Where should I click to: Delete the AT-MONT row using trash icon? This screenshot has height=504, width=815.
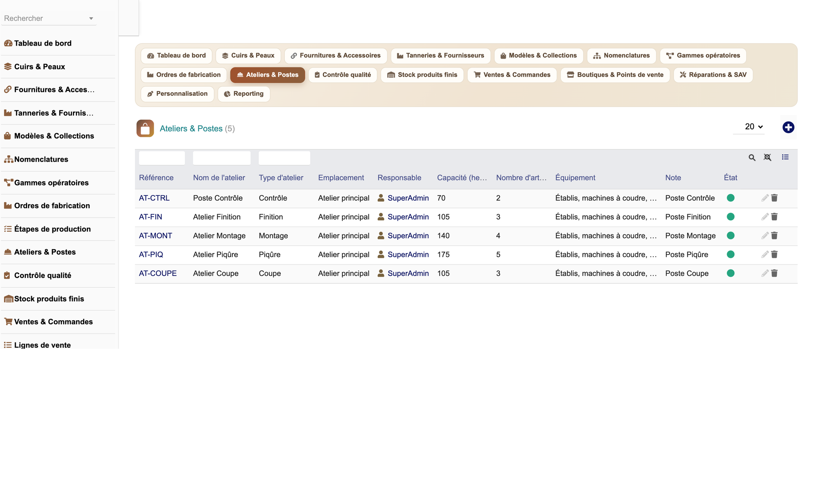(x=774, y=236)
